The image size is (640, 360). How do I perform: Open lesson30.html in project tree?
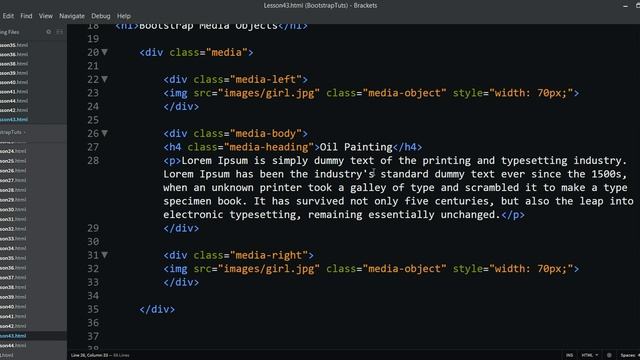[13, 209]
